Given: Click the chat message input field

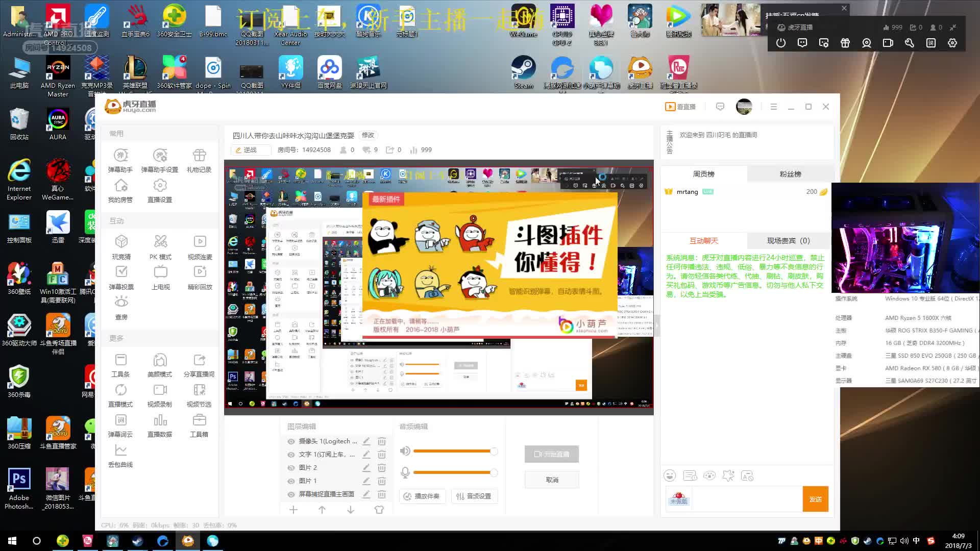Looking at the screenshot, I should click(746, 499).
